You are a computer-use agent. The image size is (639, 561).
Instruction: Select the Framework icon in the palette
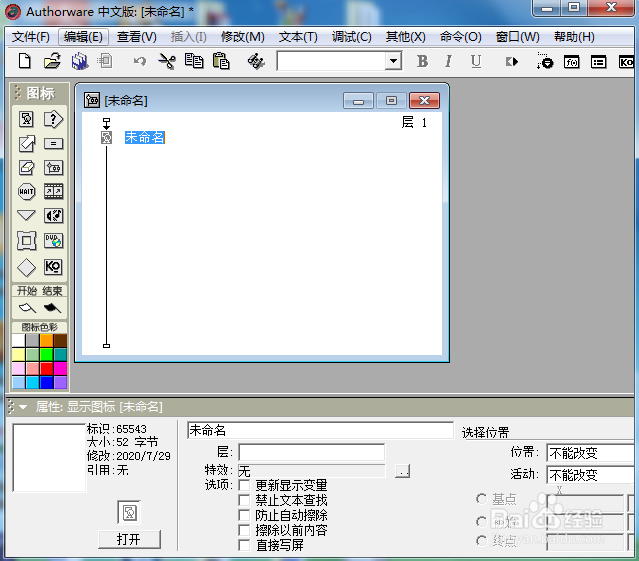coord(27,240)
